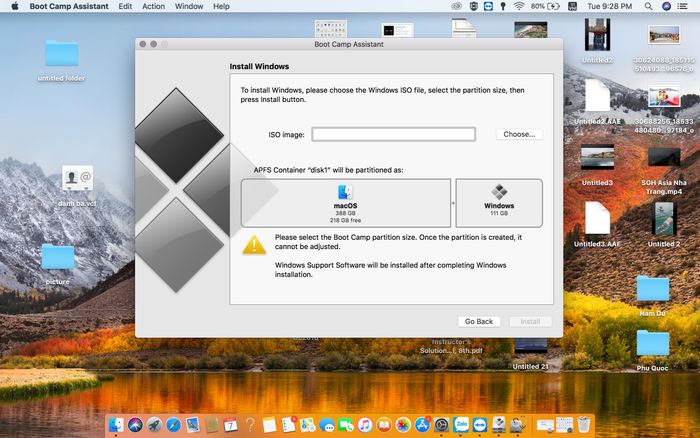Open the App Store Dock icon
Viewport: 700px width, 438px height.
click(422, 425)
